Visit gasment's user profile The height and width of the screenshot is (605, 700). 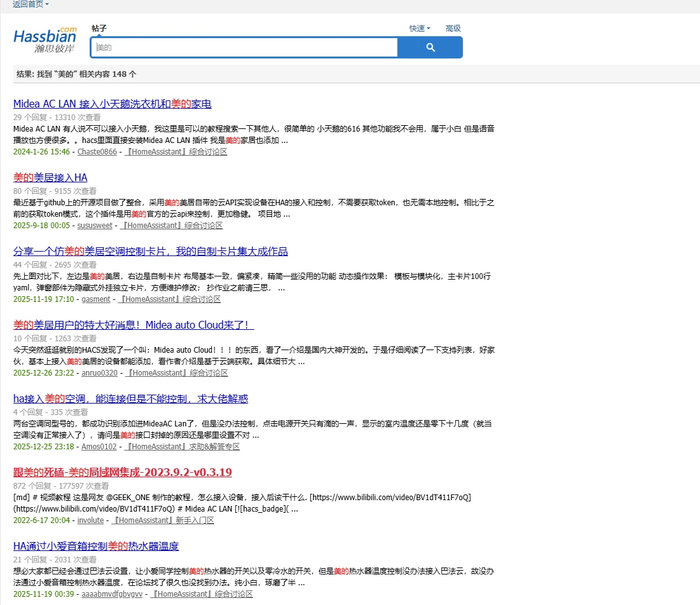click(x=96, y=299)
